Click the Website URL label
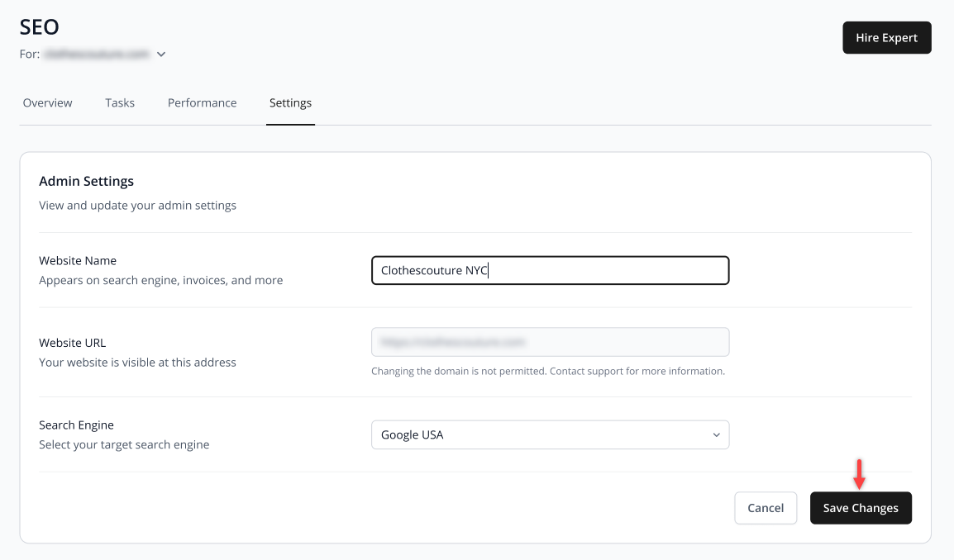This screenshot has height=560, width=954. point(73,343)
